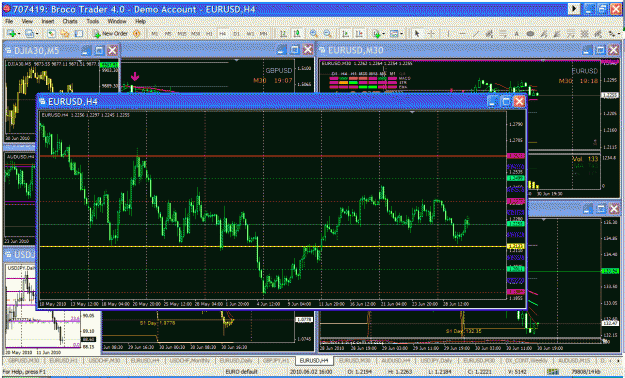Image resolution: width=625 pixels, height=378 pixels.
Task: Switch timeframe to H1
Action: click(x=209, y=34)
